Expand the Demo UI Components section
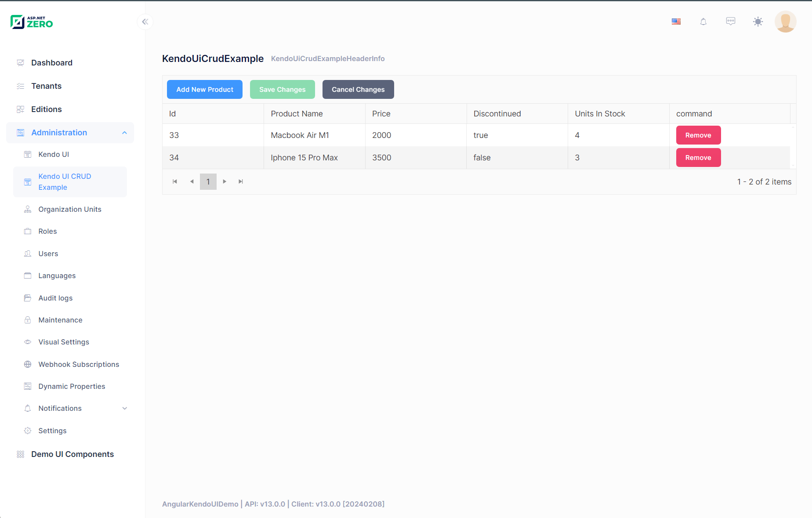Image resolution: width=812 pixels, height=518 pixels. pyautogui.click(x=72, y=454)
